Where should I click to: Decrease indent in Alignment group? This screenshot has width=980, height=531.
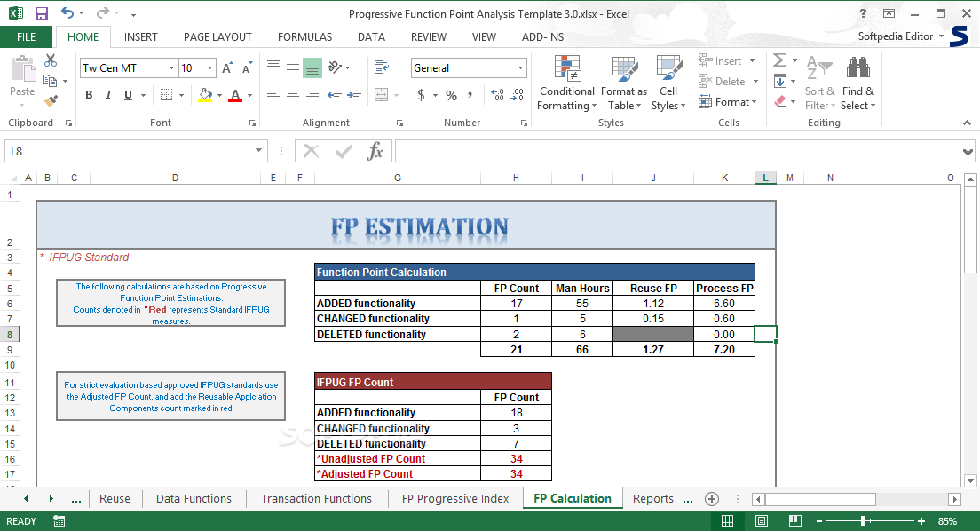335,95
